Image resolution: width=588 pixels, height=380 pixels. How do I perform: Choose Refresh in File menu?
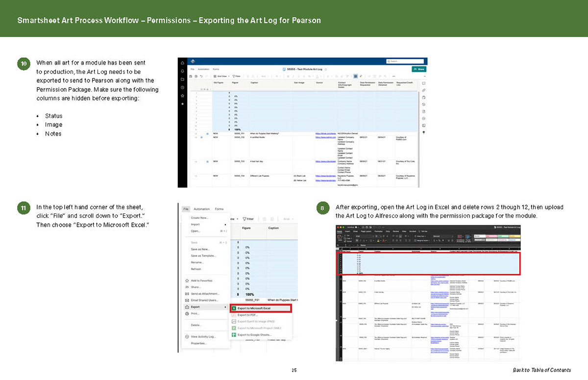pyautogui.click(x=196, y=269)
